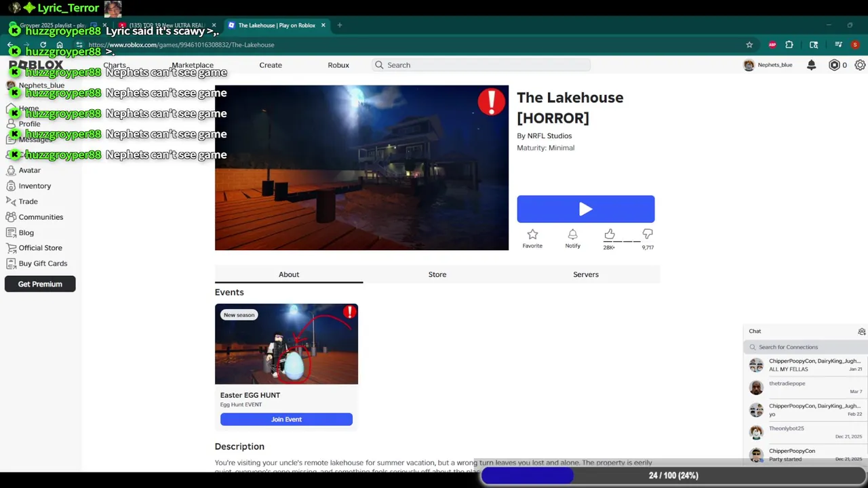Switch to the Store tab
Image resolution: width=868 pixels, height=488 pixels.
coord(437,274)
